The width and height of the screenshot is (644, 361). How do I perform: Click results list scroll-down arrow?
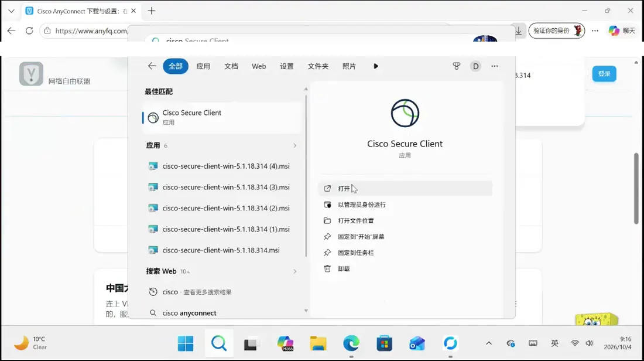(306, 311)
